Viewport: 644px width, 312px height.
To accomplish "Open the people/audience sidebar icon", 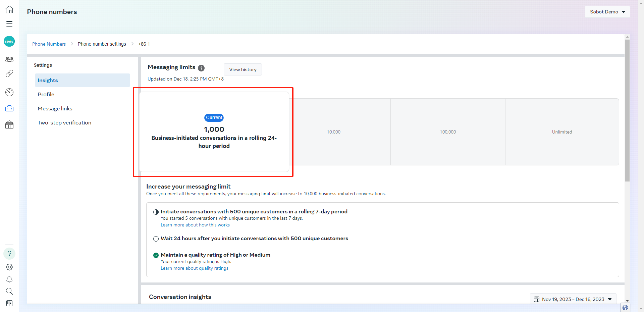I will click(9, 59).
